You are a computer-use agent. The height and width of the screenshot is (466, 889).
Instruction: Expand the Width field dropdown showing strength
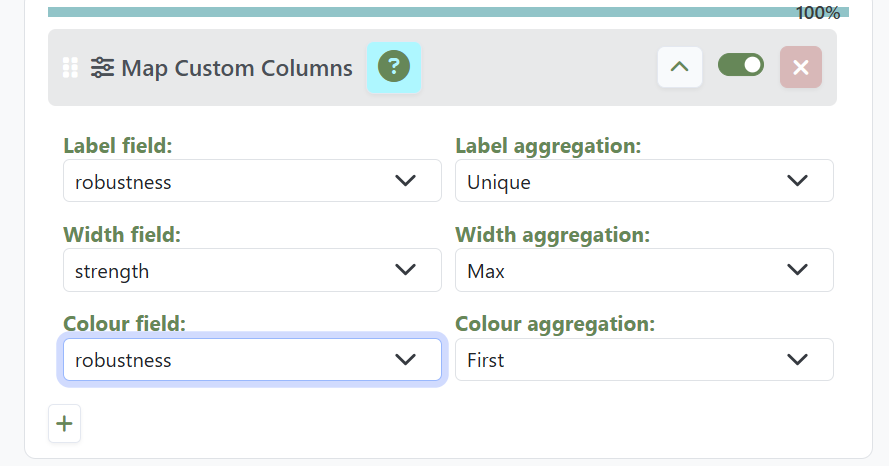(252, 270)
